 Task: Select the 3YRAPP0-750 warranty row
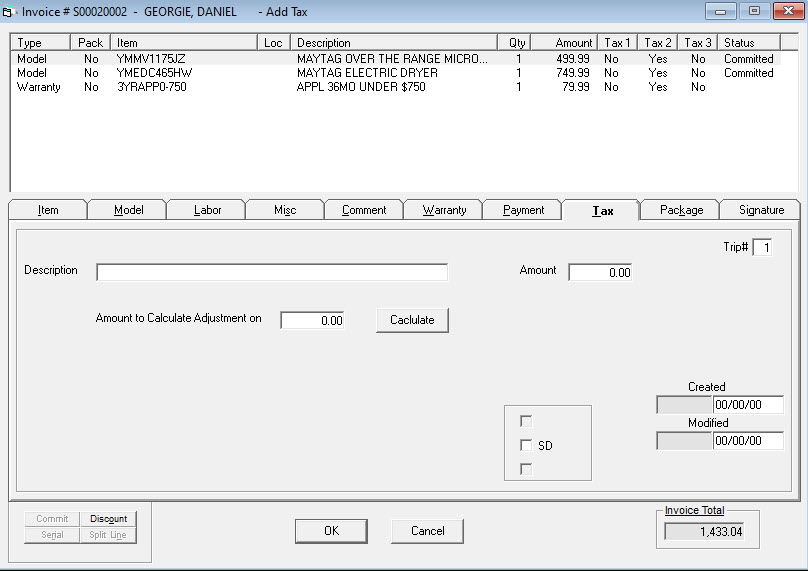coord(396,87)
